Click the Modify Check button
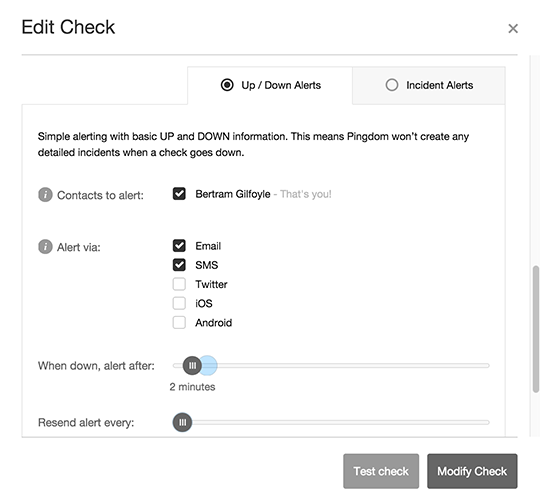540x504 pixels. click(x=472, y=471)
